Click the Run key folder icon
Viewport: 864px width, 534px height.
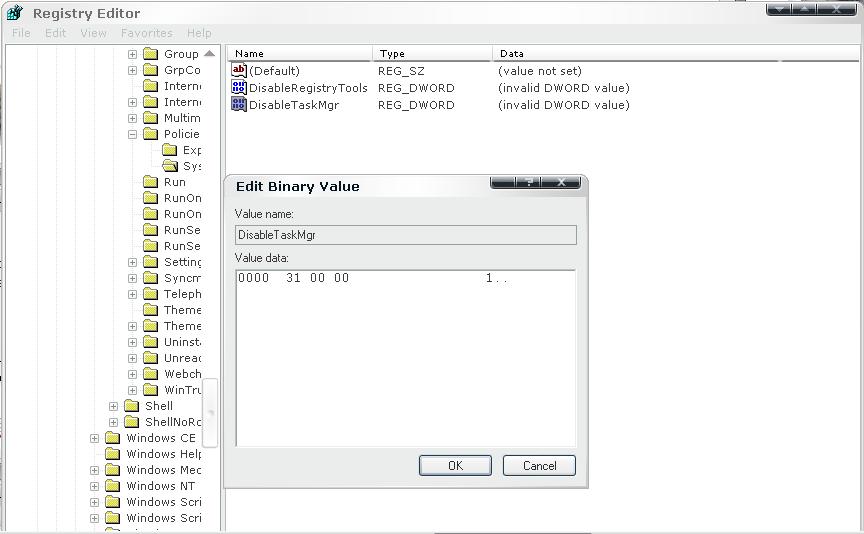[151, 182]
